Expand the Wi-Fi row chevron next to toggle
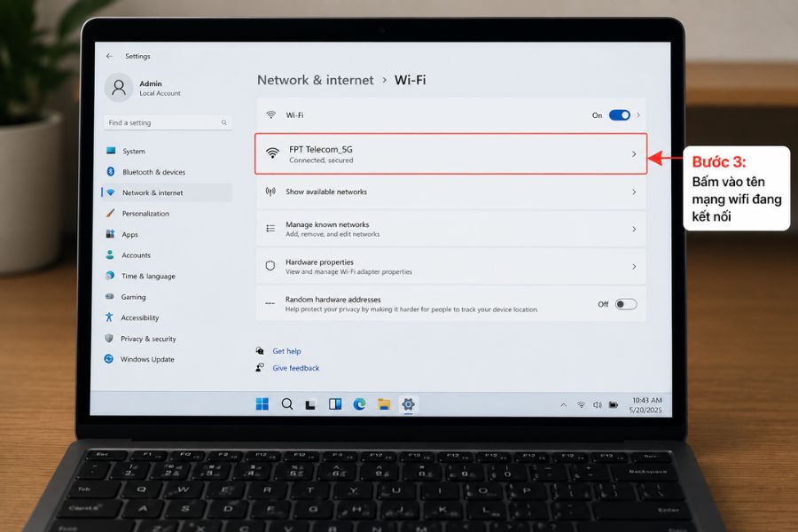 pyautogui.click(x=638, y=115)
